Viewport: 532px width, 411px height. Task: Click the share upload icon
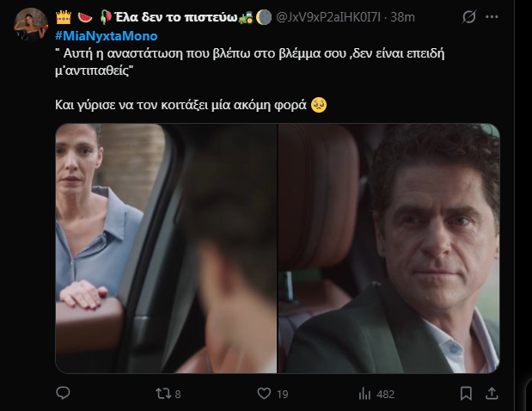pyautogui.click(x=492, y=394)
